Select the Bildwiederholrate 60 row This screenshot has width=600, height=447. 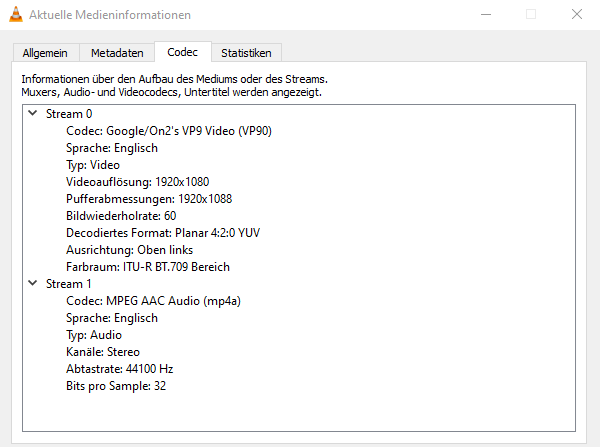point(121,216)
